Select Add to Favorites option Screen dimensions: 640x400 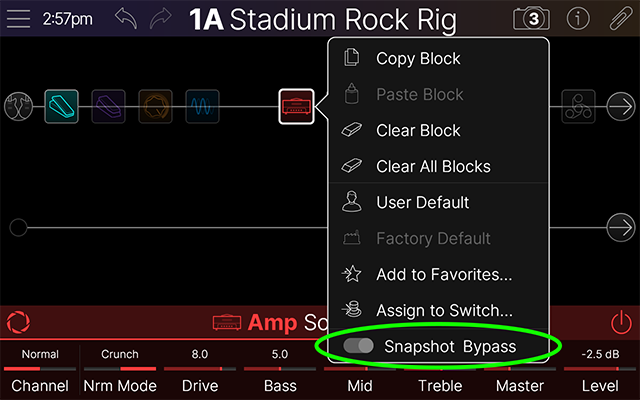click(x=444, y=274)
